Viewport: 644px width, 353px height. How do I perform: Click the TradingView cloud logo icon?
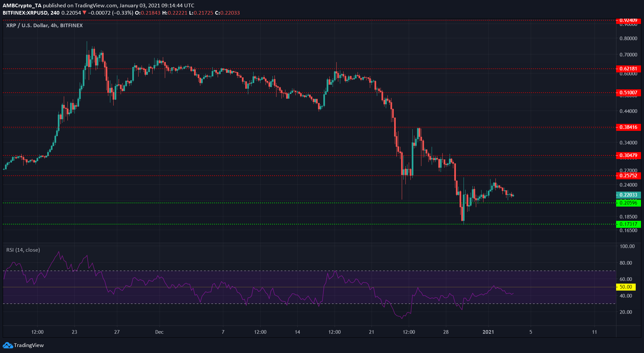pyautogui.click(x=8, y=345)
